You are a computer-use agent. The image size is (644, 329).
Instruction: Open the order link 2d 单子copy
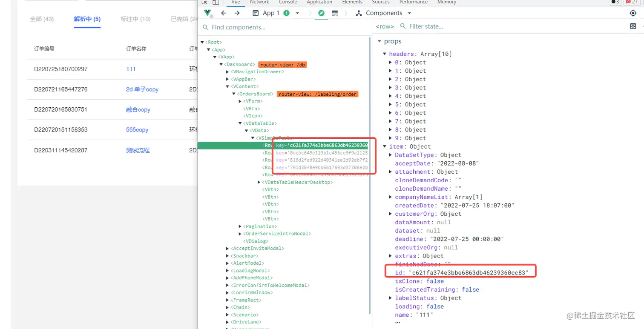(142, 89)
